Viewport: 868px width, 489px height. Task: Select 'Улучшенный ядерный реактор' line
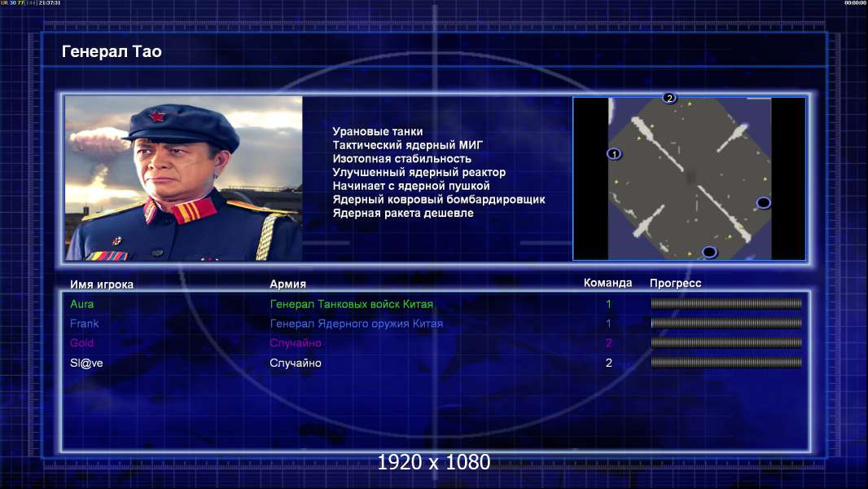tap(419, 172)
